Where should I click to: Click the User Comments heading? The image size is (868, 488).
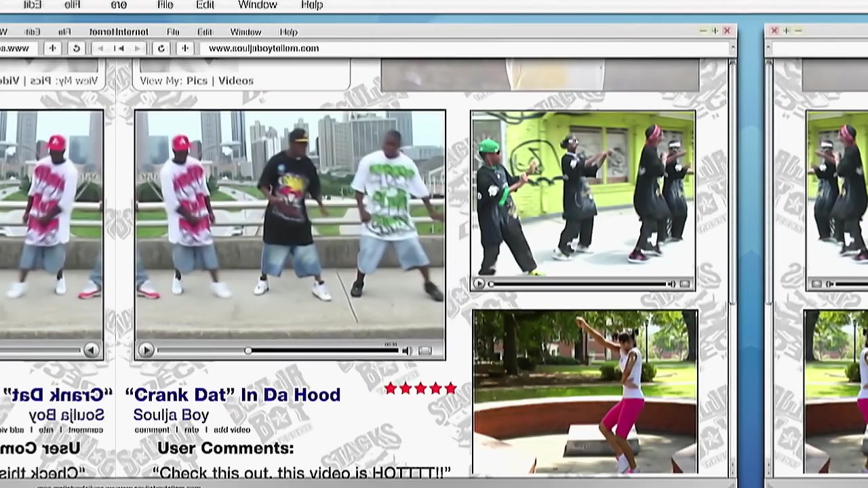(226, 448)
